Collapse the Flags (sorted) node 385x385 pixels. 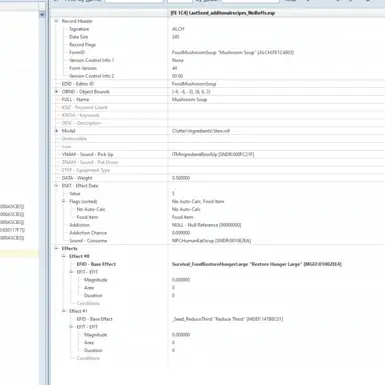(63, 201)
